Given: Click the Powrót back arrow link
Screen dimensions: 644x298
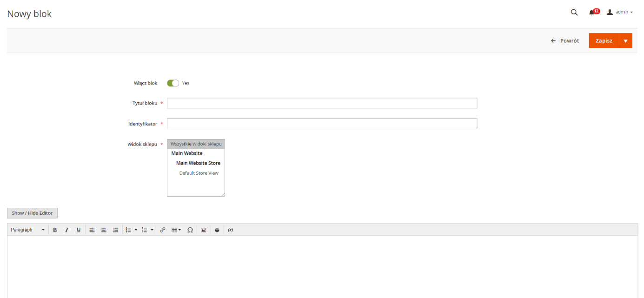Looking at the screenshot, I should [565, 41].
